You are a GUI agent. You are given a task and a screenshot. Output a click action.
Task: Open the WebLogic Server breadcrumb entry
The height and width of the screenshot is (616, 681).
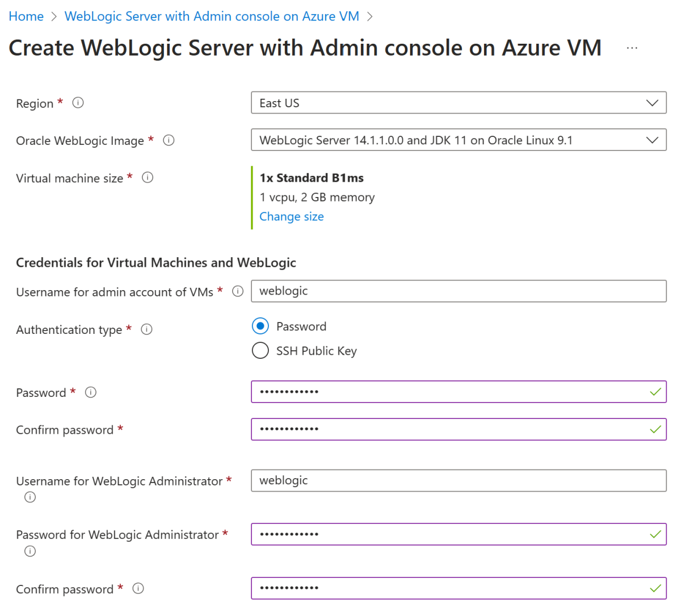(x=212, y=16)
